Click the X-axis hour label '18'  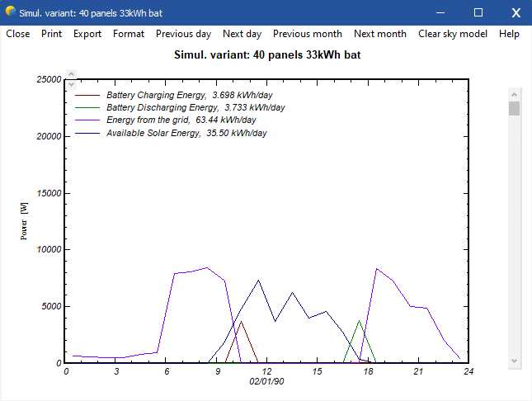(368, 371)
